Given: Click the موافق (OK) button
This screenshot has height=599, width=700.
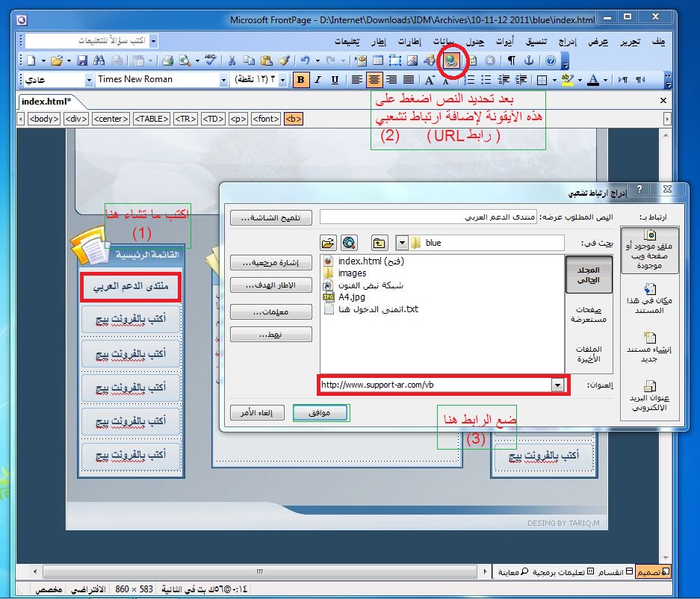Looking at the screenshot, I should pos(320,413).
